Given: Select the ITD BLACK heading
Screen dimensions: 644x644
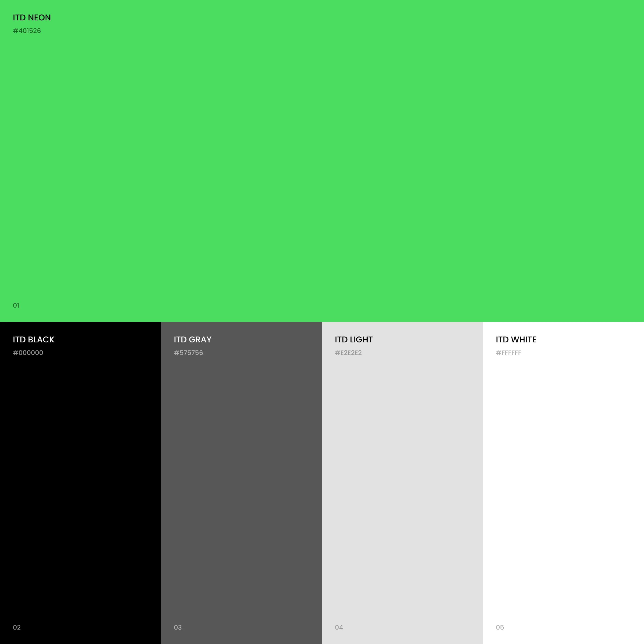Looking at the screenshot, I should coord(33,340).
